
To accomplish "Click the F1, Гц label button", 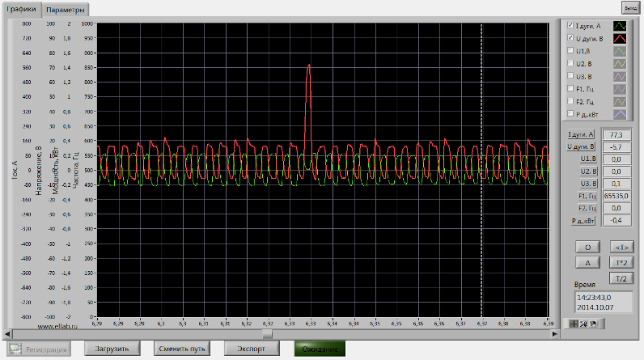I will [587, 196].
